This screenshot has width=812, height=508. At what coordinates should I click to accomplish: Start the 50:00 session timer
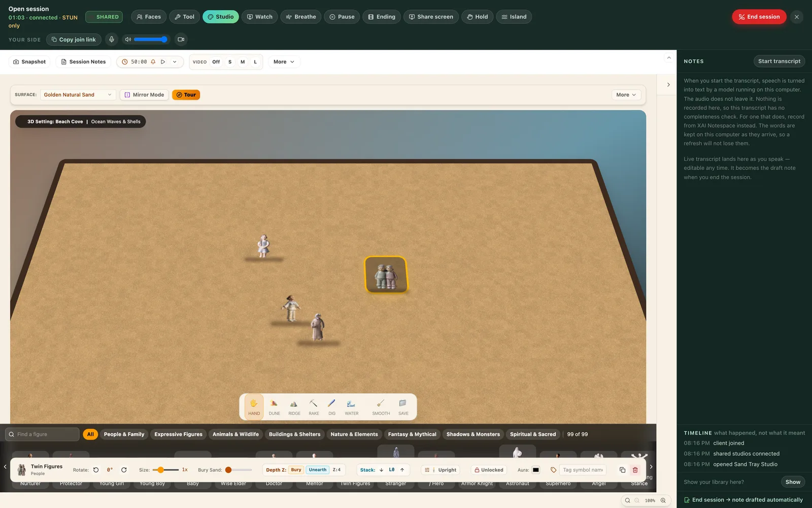click(x=163, y=62)
